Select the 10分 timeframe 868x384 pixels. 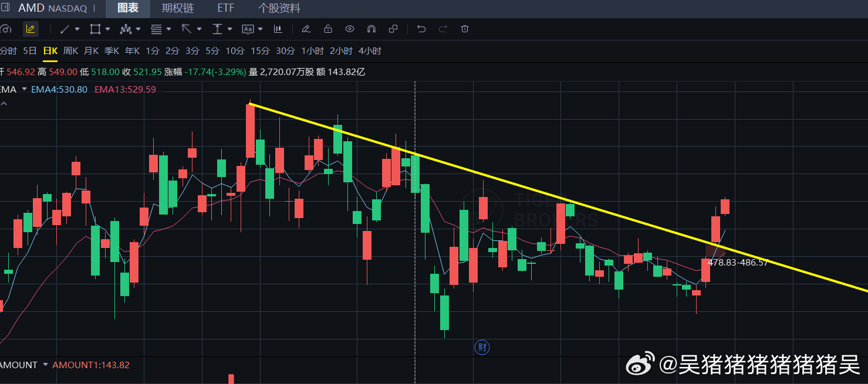click(235, 51)
